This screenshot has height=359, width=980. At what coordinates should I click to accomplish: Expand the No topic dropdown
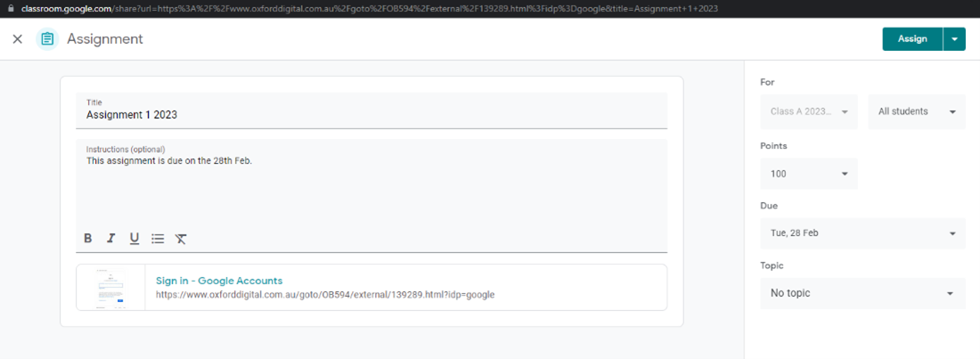pos(862,293)
